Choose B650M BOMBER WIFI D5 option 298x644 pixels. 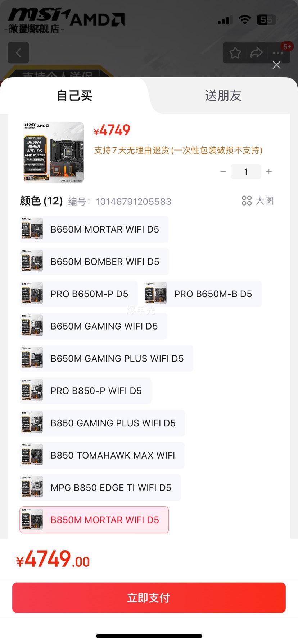click(94, 262)
